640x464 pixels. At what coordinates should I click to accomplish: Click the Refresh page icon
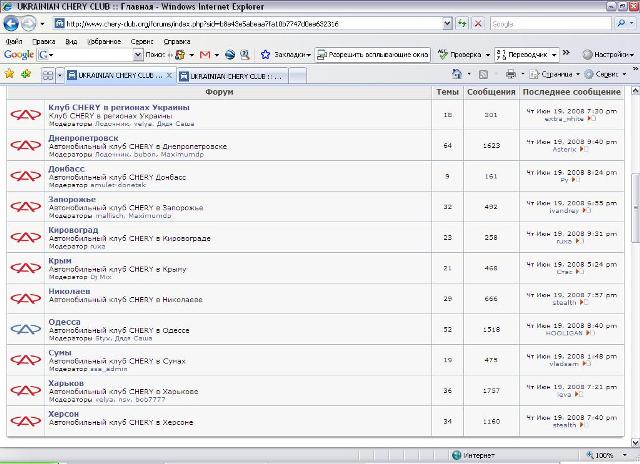[462, 23]
